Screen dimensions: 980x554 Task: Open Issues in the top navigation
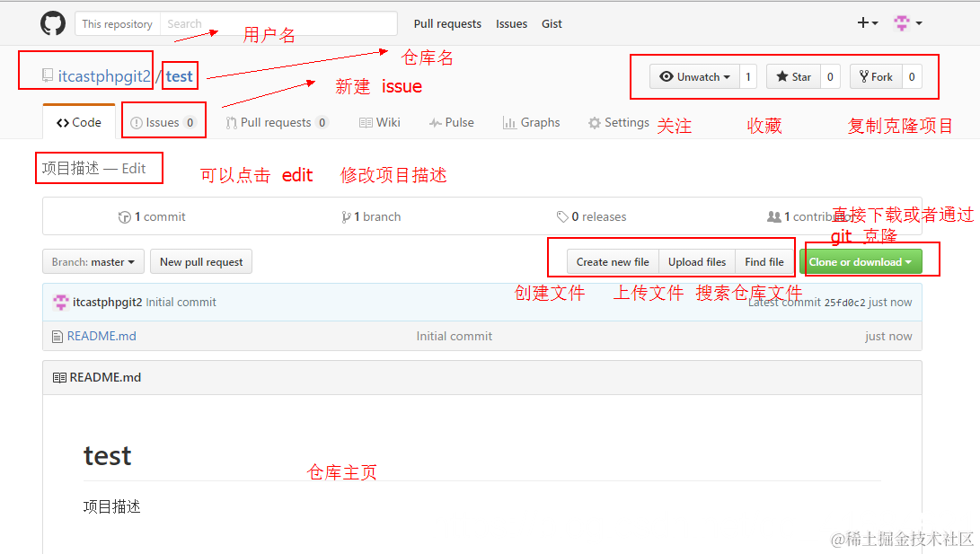coord(511,23)
